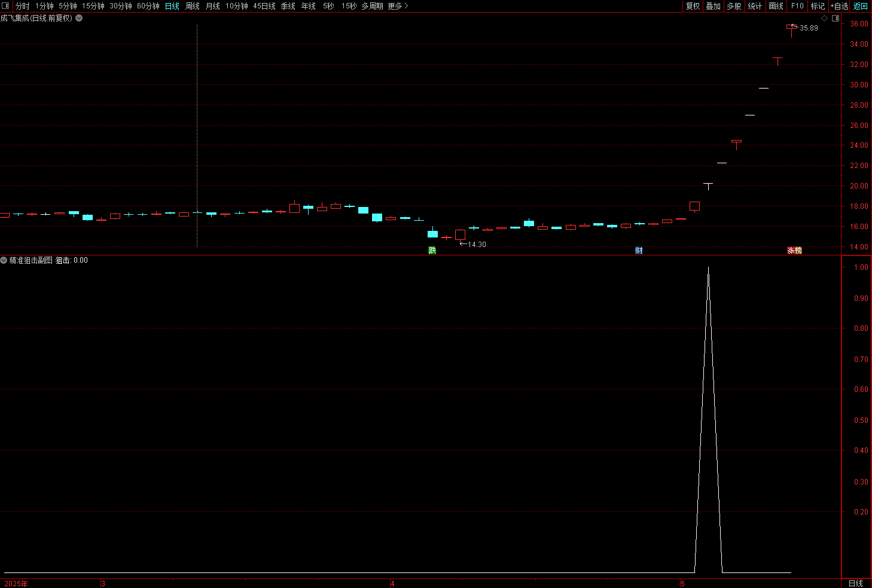The width and height of the screenshot is (872, 588).
Task: Click the blue 财 financial marker
Action: [639, 251]
